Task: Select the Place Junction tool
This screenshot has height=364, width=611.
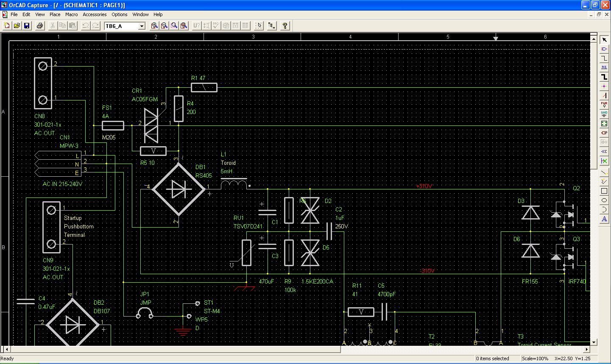Action: [x=604, y=86]
